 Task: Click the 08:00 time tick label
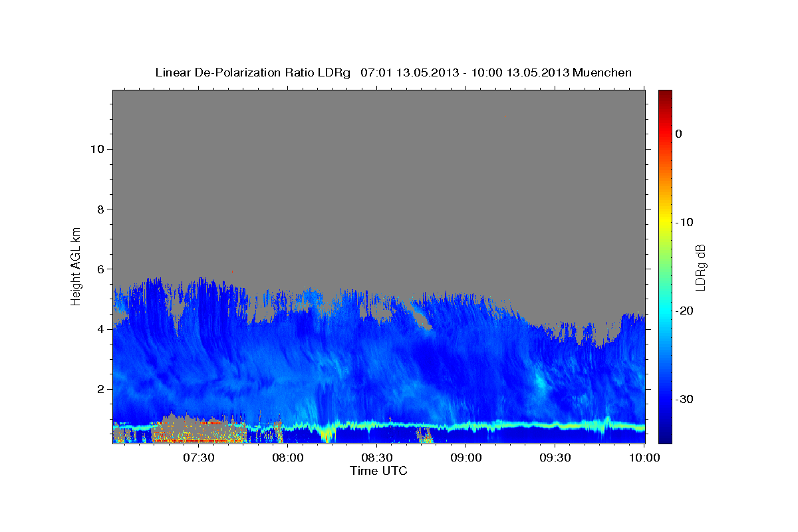coord(288,458)
